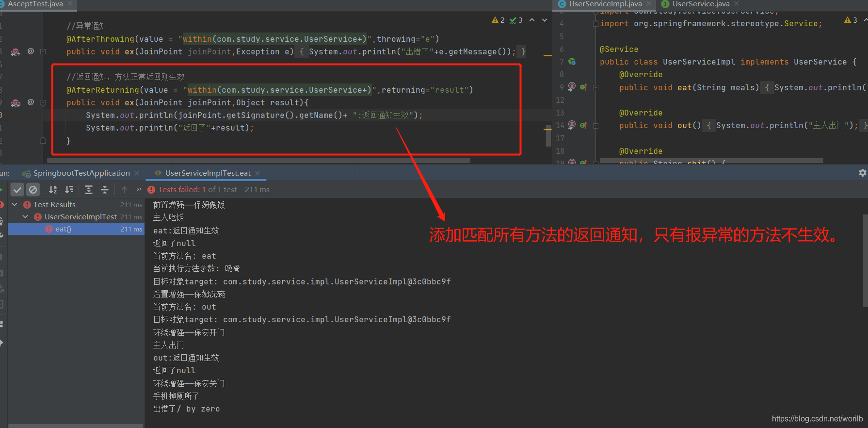The width and height of the screenshot is (868, 428).
Task: Select the eat() test row
Action: (x=76, y=229)
